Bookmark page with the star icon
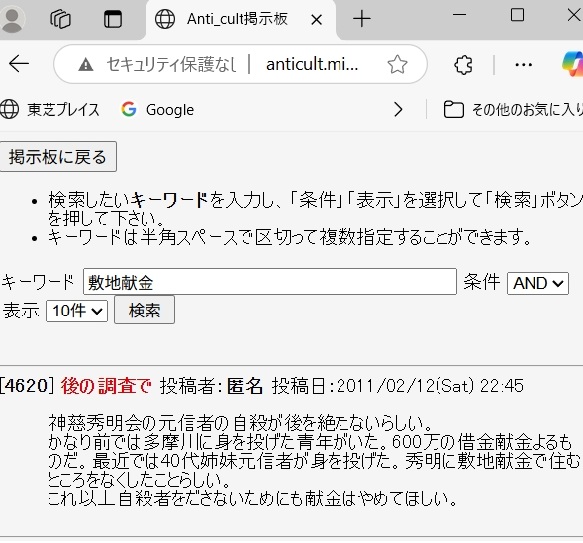583x543 pixels. (397, 64)
